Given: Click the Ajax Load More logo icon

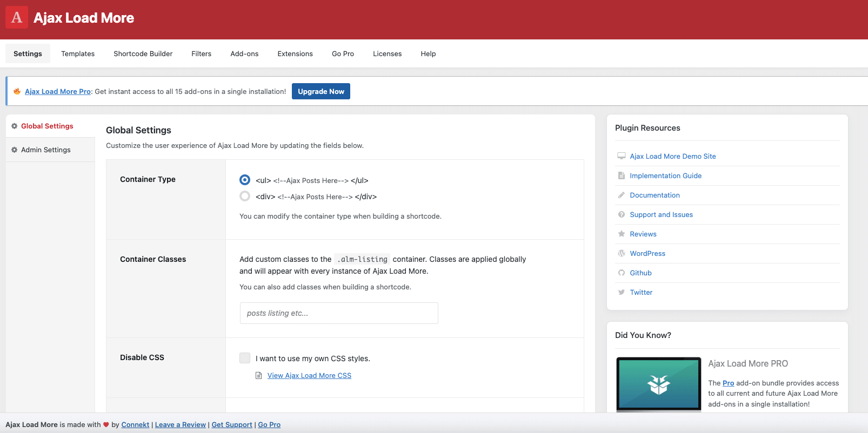Looking at the screenshot, I should pyautogui.click(x=17, y=18).
